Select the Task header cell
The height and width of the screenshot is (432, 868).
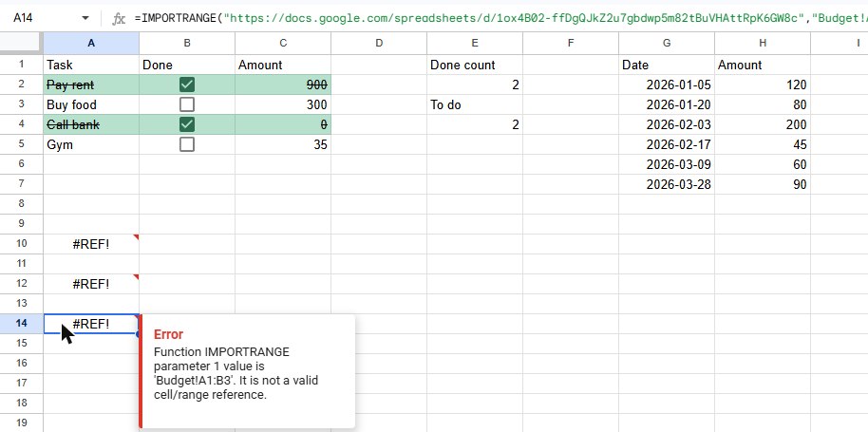[x=91, y=65]
